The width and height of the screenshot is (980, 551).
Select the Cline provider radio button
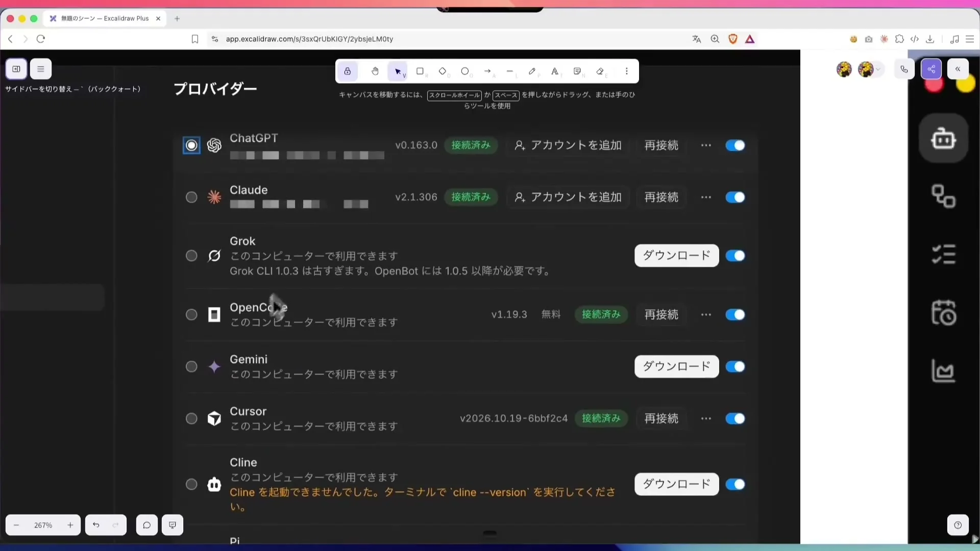tap(191, 484)
